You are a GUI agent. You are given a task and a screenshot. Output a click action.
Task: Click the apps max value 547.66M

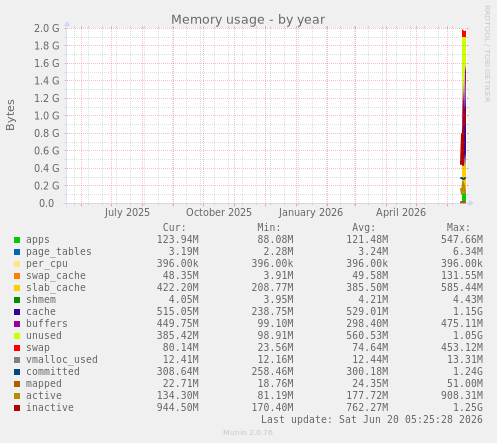[462, 240]
